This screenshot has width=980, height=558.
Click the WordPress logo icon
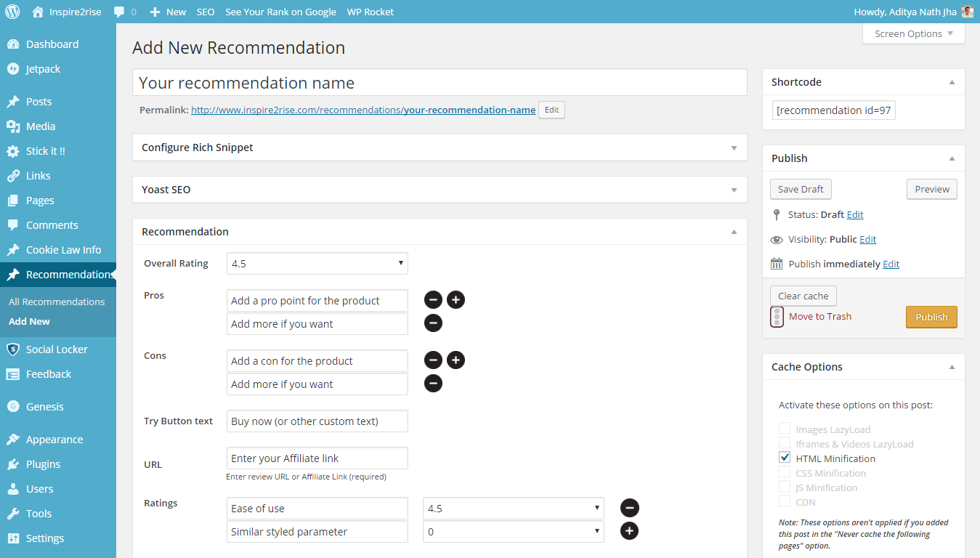(13, 12)
